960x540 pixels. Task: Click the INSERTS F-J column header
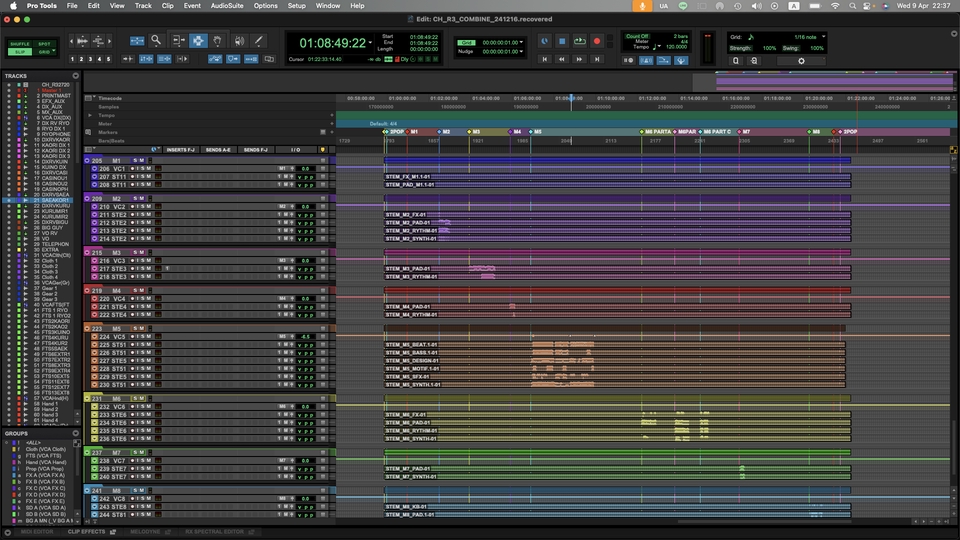180,149
